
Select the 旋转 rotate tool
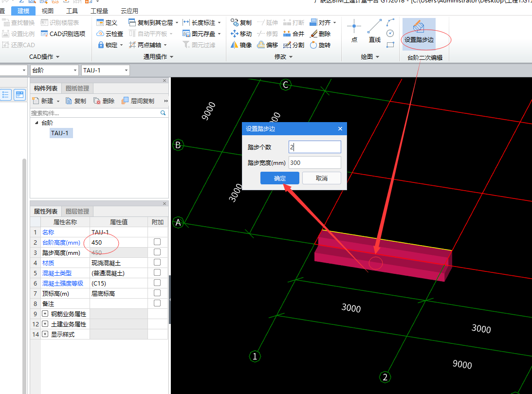tap(320, 45)
